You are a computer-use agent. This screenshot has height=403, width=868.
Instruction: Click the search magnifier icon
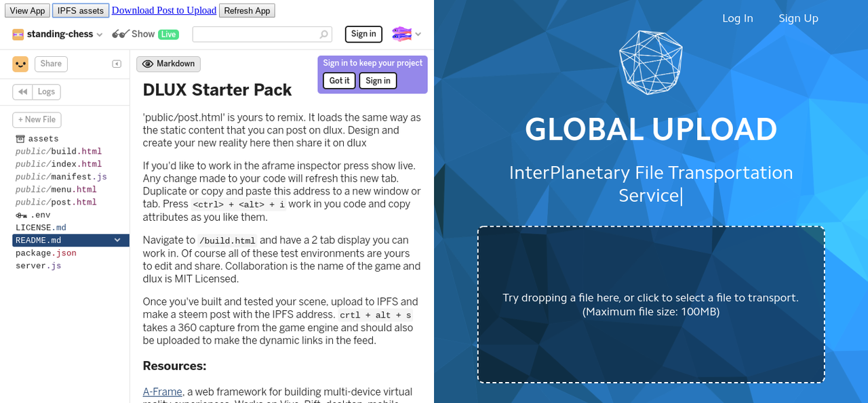324,35
